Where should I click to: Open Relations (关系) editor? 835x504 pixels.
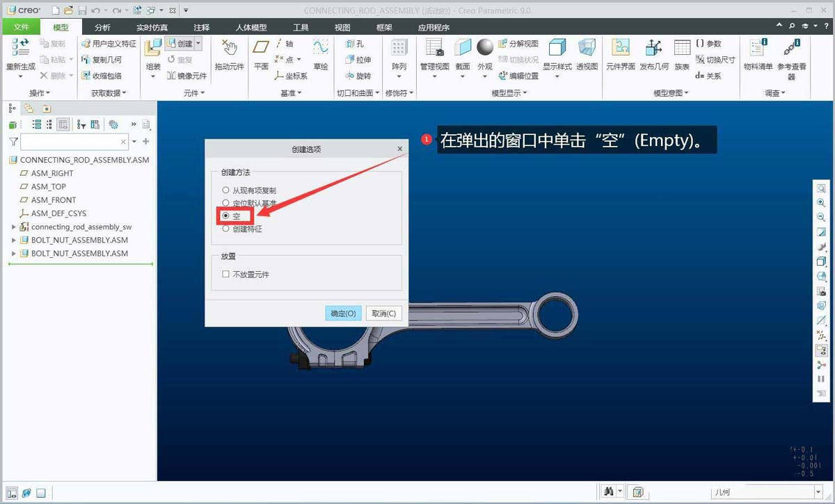pyautogui.click(x=708, y=76)
